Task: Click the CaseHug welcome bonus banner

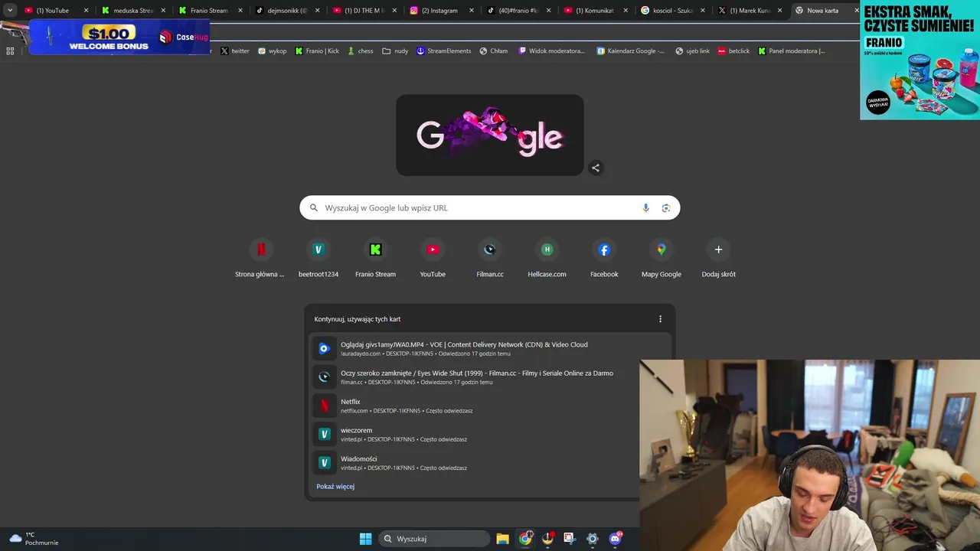Action: click(119, 37)
